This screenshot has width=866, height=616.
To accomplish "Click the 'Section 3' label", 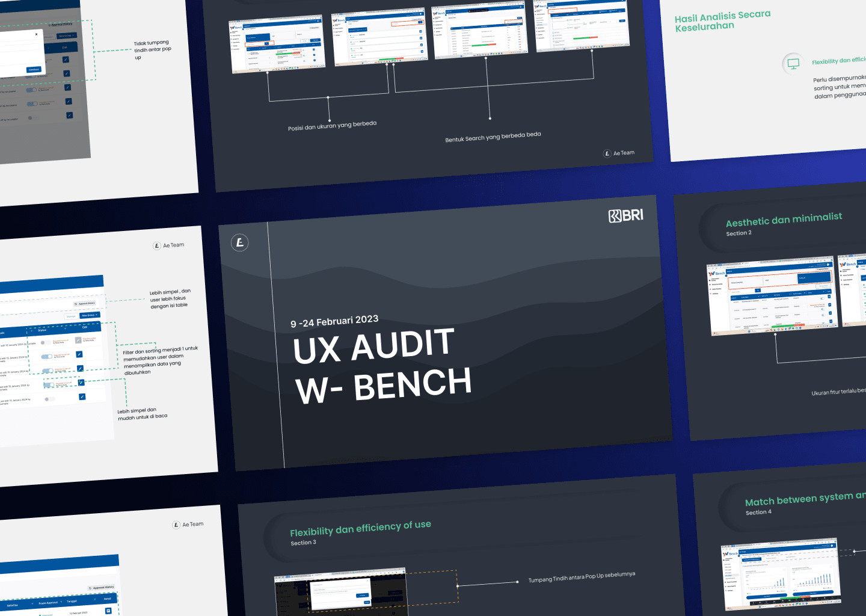I will click(303, 543).
